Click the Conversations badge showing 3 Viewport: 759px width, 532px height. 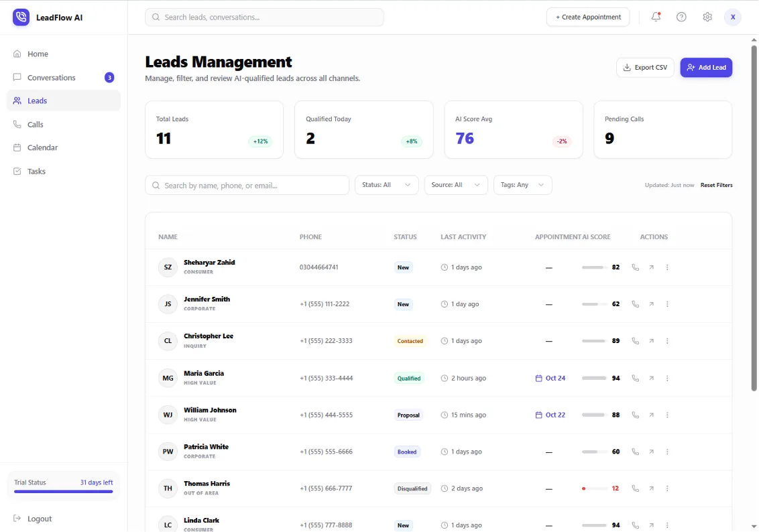[109, 77]
